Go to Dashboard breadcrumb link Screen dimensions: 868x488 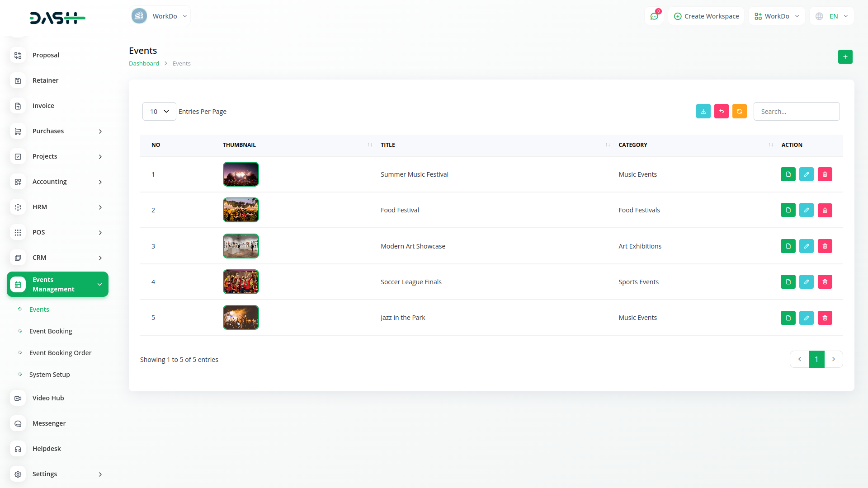click(x=144, y=64)
